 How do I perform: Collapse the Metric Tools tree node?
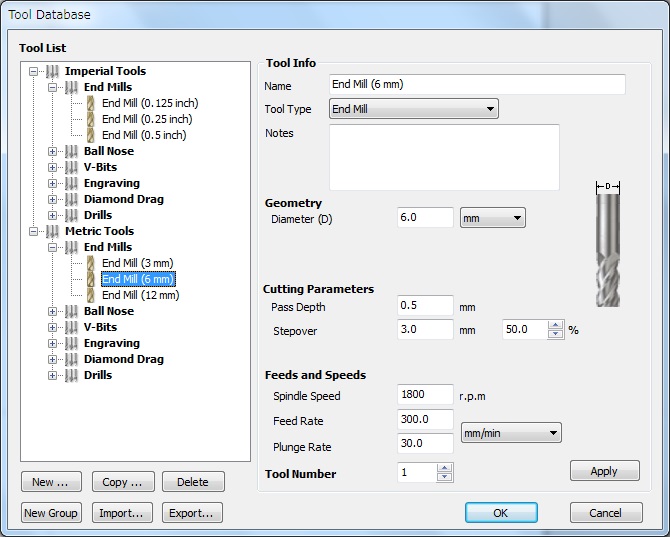coord(35,231)
